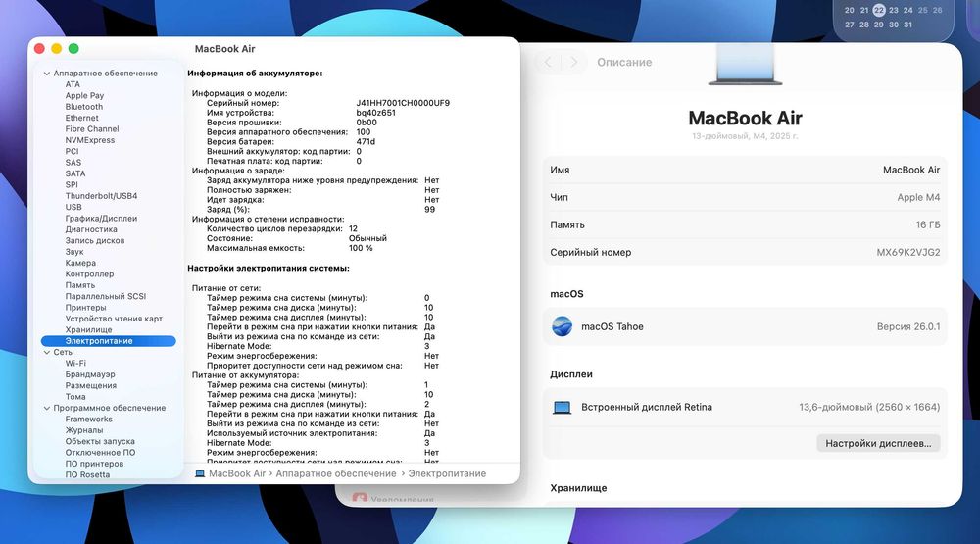Select Объекты запуска entry
The image size is (980, 544).
pos(100,441)
